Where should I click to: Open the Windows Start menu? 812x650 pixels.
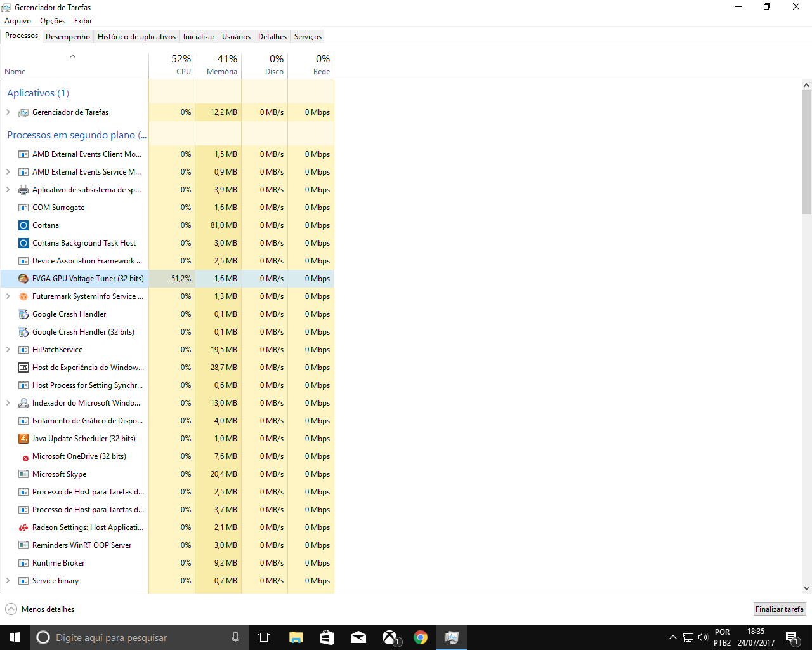pos(15,637)
